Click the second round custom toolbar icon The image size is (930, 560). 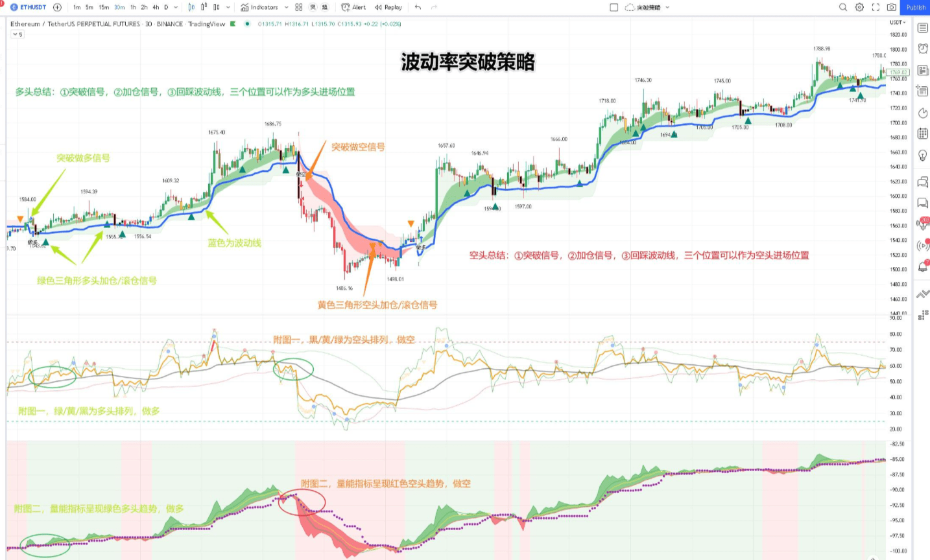pyautogui.click(x=324, y=7)
